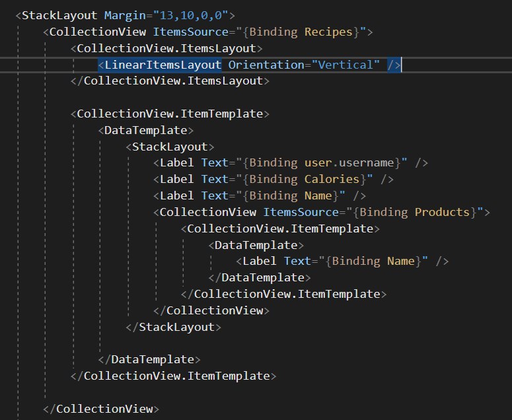Screen dimensions: 512x420
Task: Click the Orientation attribute name
Action: pyautogui.click(x=266, y=65)
